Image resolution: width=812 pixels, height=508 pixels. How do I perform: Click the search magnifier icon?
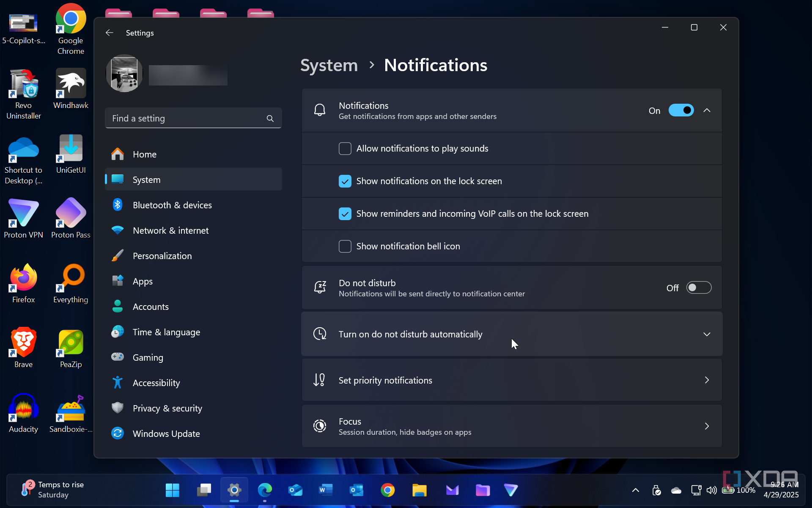(270, 119)
